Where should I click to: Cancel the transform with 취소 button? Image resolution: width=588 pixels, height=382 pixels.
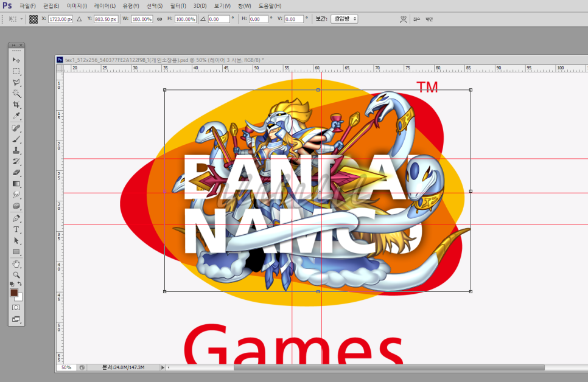pos(416,19)
